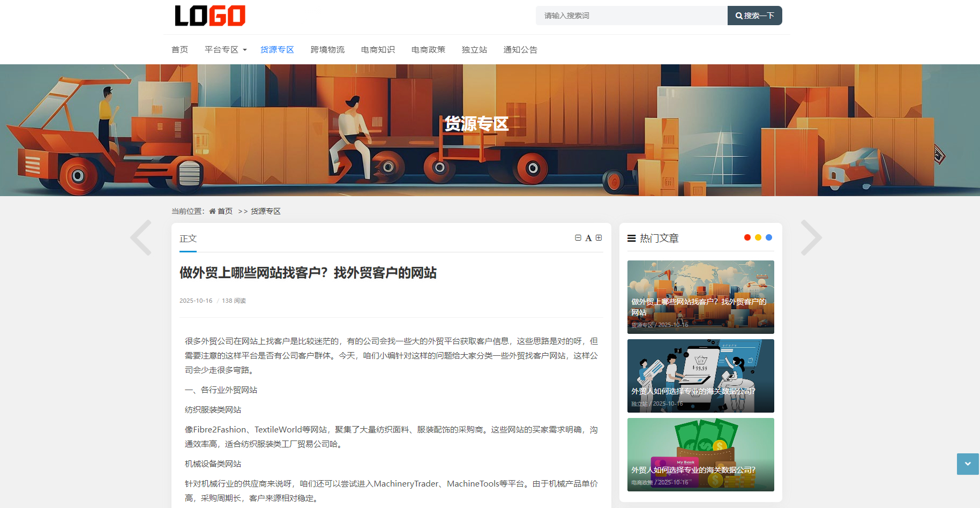This screenshot has width=980, height=508.
Task: Select the blue dot indicator on 热门文章
Action: click(769, 237)
